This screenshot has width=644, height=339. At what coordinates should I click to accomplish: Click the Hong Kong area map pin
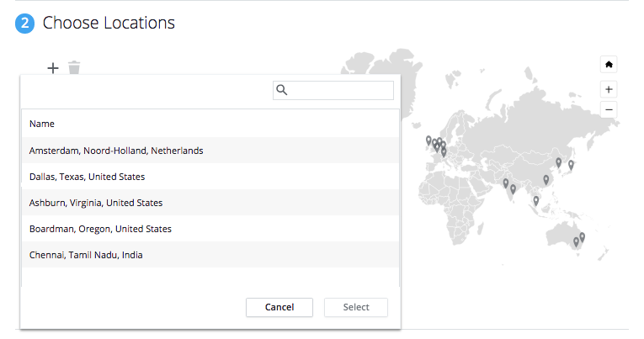[x=546, y=180]
